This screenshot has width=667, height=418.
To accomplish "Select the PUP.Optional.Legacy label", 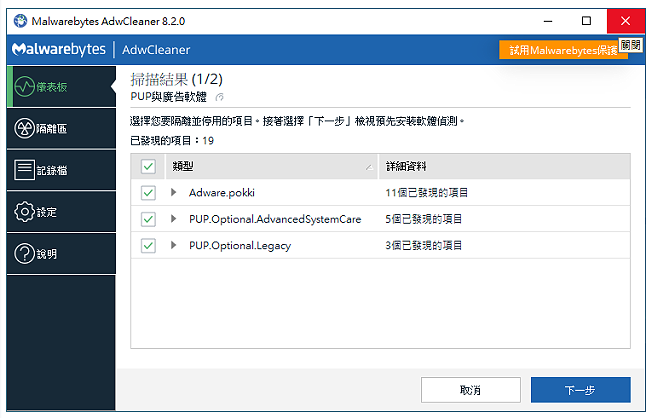I will pos(240,245).
